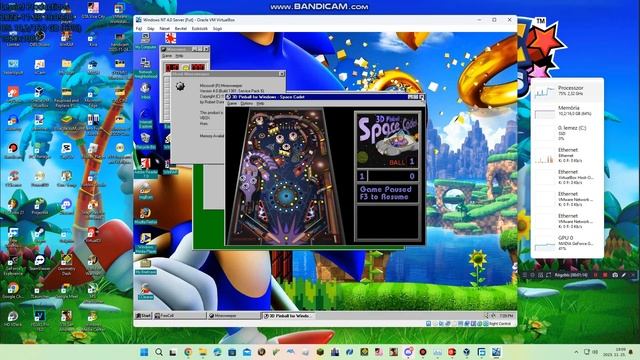Open Task View on the Windows taskbar
640x360 pixels.
coord(173,352)
